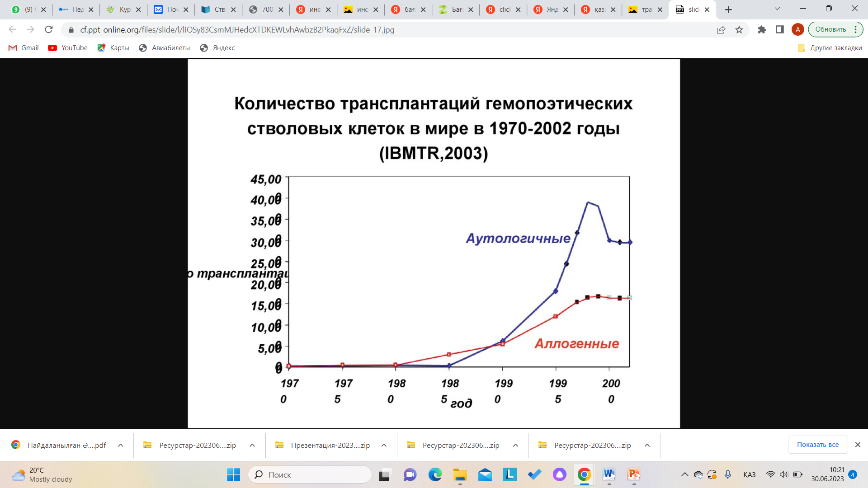The width and height of the screenshot is (868, 488).
Task: Open the Extensions puzzle icon
Action: point(762,30)
